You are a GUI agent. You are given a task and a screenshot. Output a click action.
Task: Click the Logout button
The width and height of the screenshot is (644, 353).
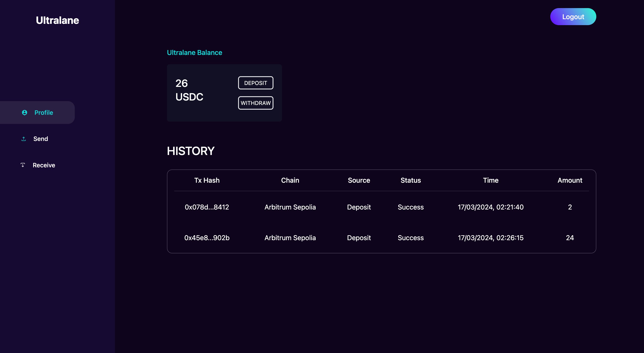573,17
